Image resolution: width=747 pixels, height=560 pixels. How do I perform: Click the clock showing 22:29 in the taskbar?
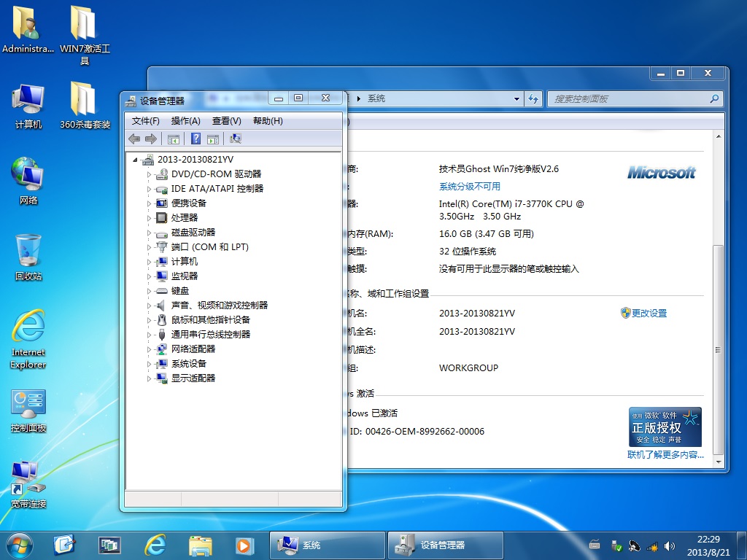708,545
